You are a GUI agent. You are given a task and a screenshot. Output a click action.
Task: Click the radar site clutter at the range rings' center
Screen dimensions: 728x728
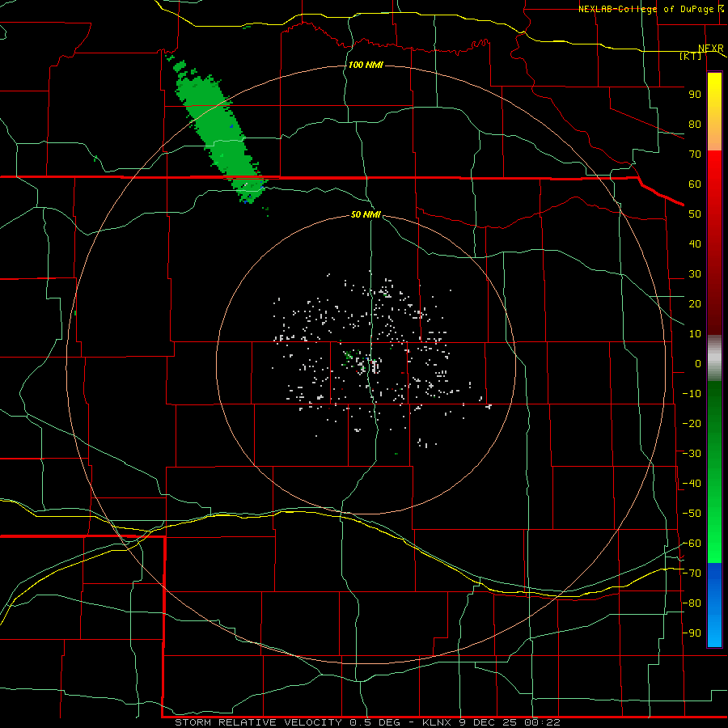[x=366, y=363]
